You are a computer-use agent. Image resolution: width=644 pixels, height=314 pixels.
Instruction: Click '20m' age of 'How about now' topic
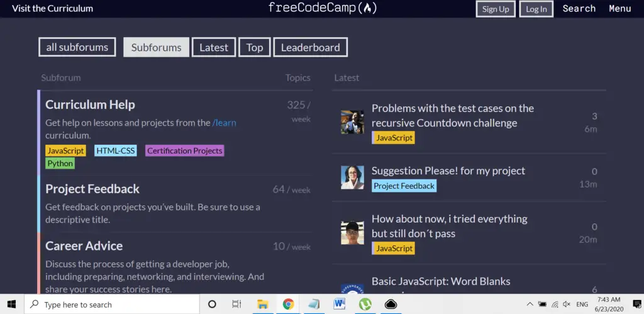pos(588,239)
